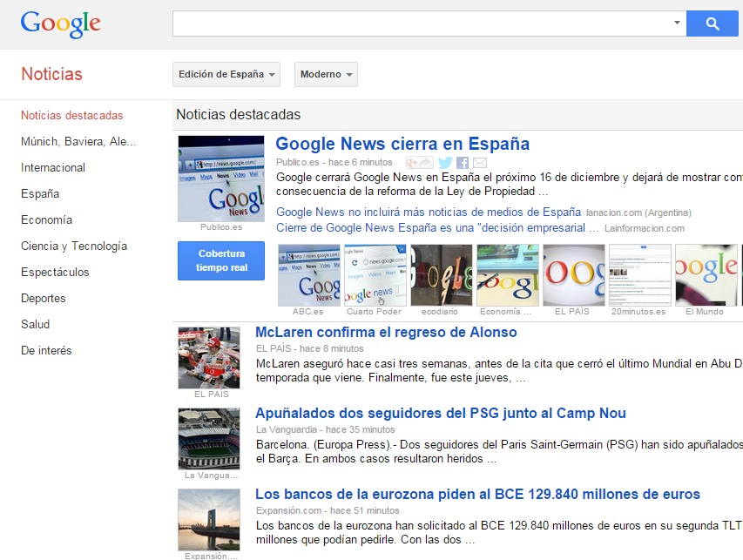Open Expansión BCE building thumbnail

209,520
